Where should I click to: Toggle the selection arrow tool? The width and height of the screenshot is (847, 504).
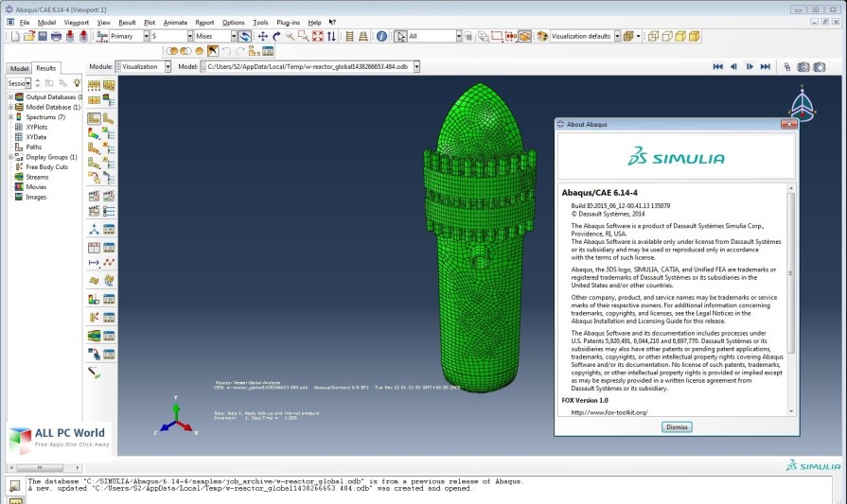tap(400, 36)
